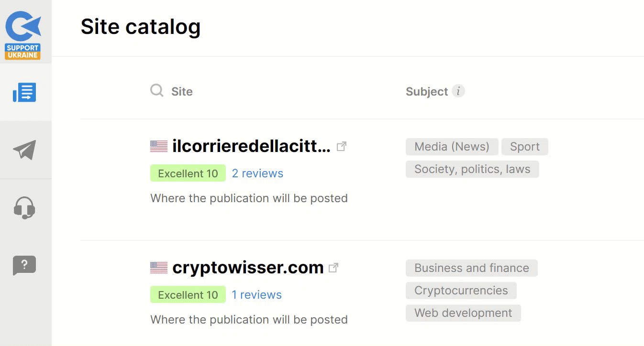Open ilcorrieredellacitt via its external link icon
The image size is (644, 346).
pos(342,146)
